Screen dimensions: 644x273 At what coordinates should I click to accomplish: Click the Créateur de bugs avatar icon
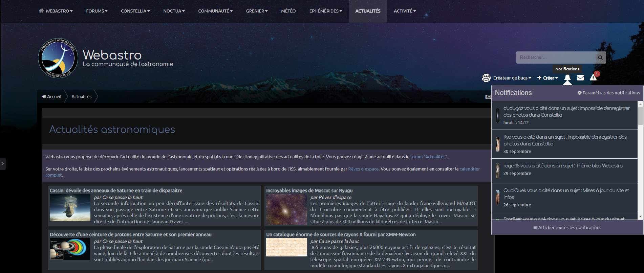pos(486,78)
